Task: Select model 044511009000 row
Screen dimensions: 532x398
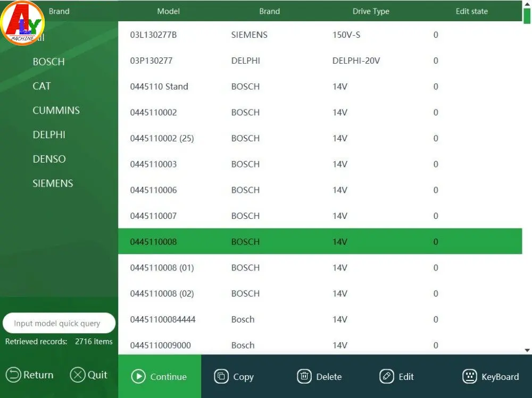Action: [320, 345]
